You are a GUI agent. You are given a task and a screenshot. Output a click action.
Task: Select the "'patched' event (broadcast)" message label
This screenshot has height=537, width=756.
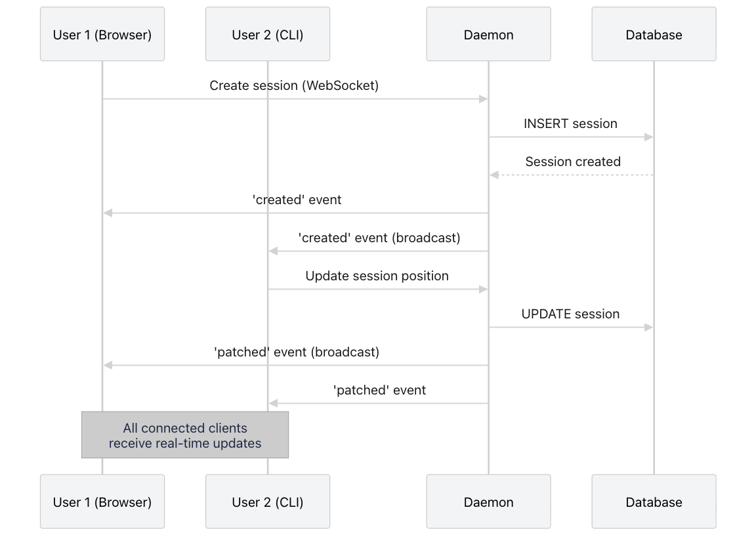(297, 352)
